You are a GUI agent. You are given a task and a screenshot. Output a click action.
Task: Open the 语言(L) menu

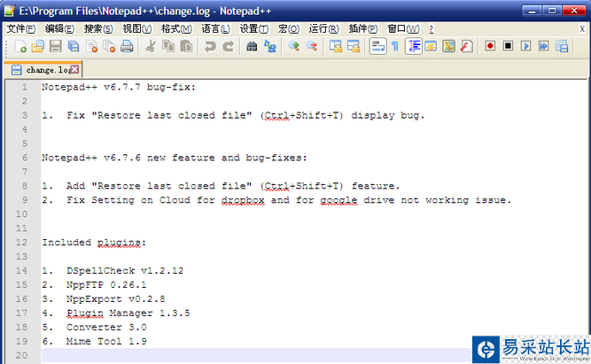click(x=215, y=28)
